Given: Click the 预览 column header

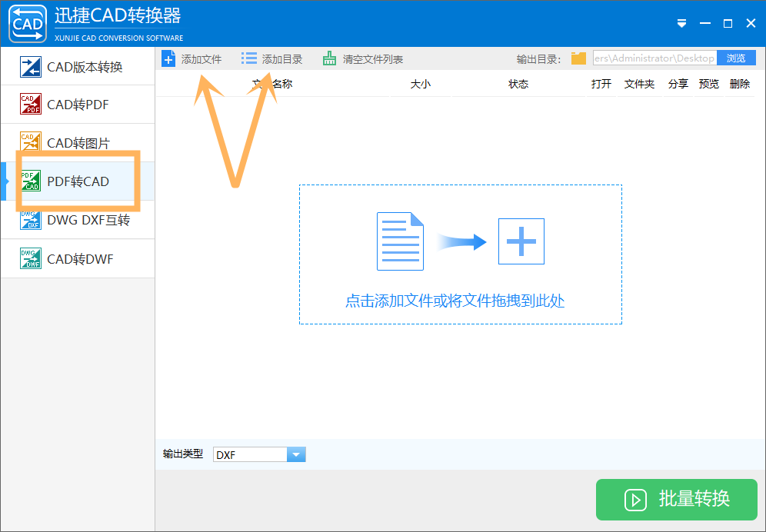Looking at the screenshot, I should tap(709, 84).
